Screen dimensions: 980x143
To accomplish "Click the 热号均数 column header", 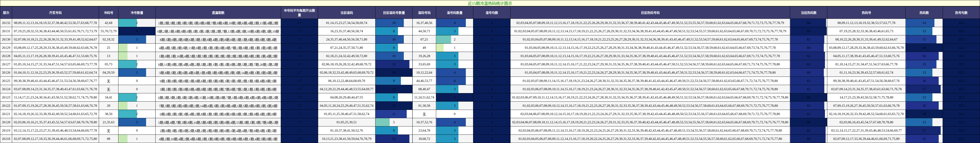I will [x=961, y=13].
